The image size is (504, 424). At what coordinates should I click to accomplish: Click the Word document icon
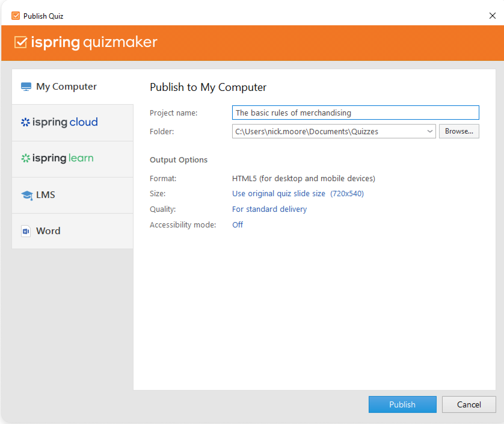point(26,231)
